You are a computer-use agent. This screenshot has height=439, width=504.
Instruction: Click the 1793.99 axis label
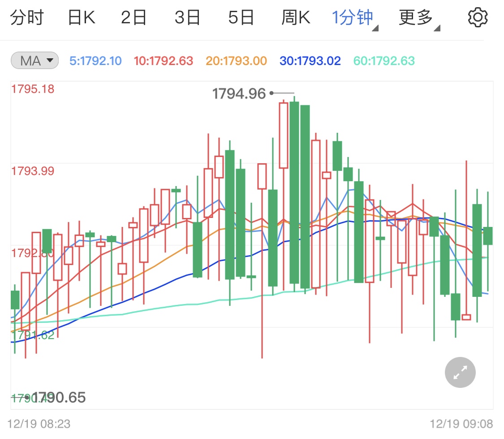tap(33, 171)
